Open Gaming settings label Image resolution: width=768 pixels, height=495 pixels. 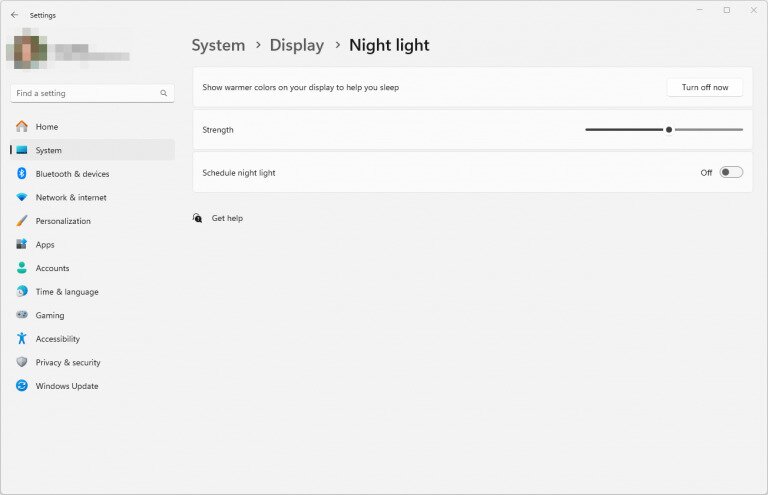point(49,315)
